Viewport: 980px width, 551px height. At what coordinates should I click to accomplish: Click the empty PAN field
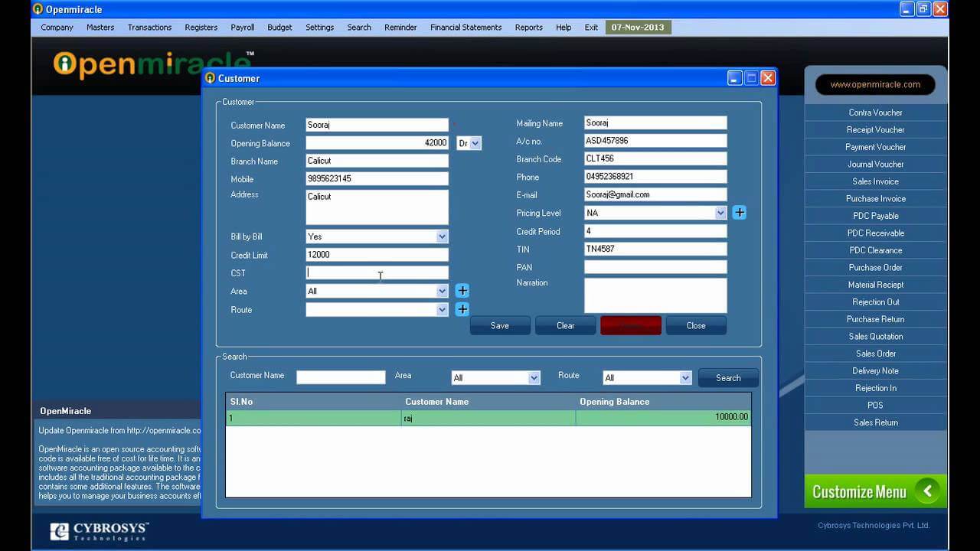655,267
